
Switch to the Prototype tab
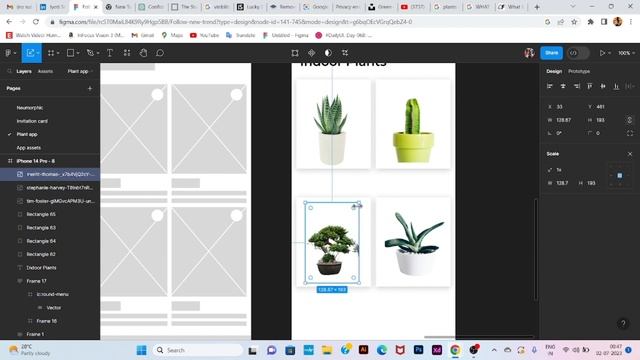coord(579,71)
